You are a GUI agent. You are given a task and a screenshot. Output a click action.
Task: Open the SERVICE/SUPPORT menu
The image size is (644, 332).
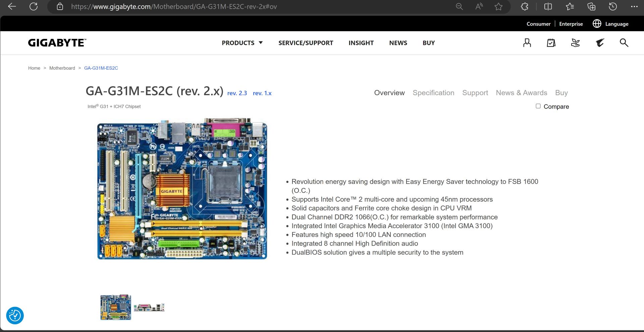click(306, 43)
